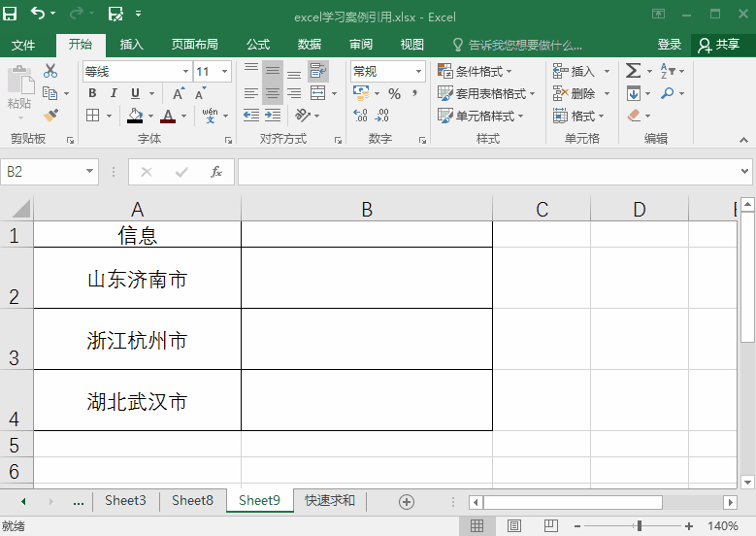
Task: Toggle italic formatting
Action: tap(114, 94)
